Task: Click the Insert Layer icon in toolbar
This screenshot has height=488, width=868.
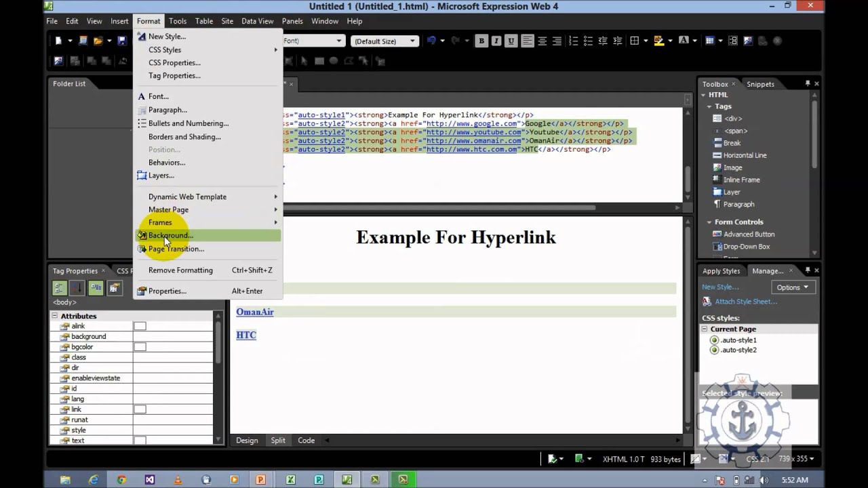Action: (733, 41)
